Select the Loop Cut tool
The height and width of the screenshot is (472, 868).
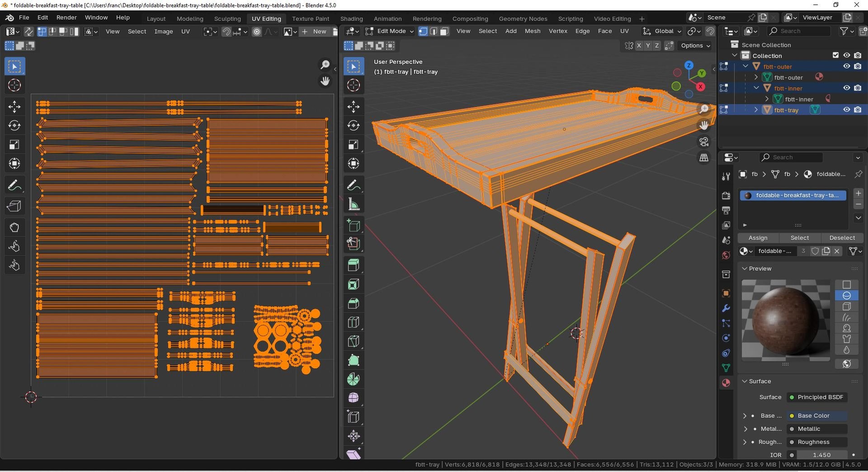tap(354, 322)
